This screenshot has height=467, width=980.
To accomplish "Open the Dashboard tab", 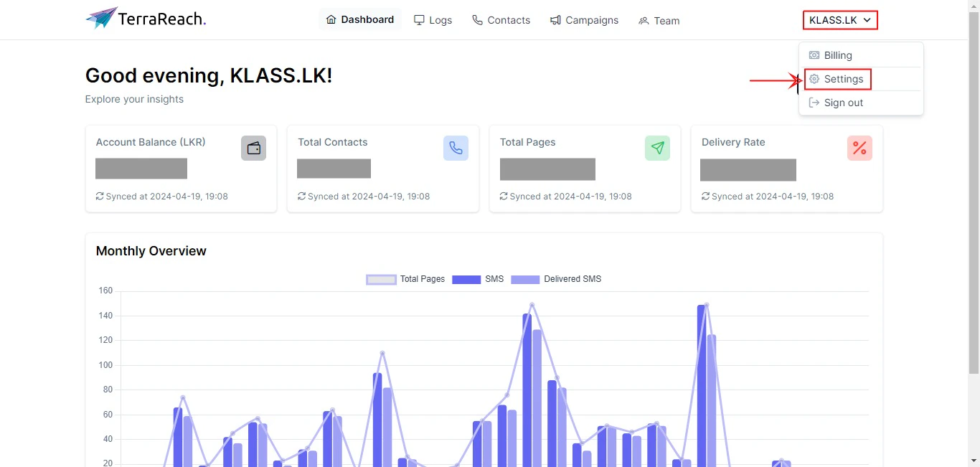I will point(360,19).
